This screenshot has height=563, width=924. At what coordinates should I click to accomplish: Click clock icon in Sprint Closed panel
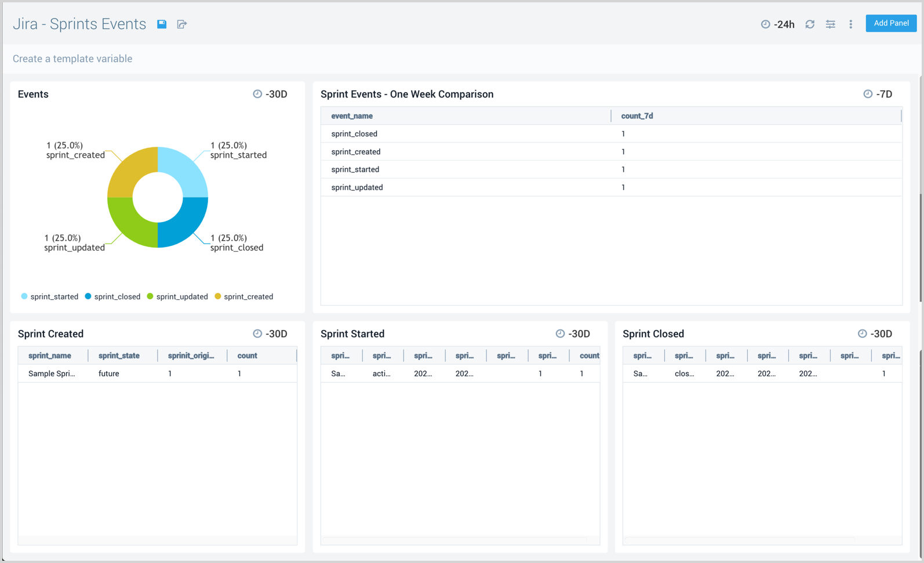862,334
